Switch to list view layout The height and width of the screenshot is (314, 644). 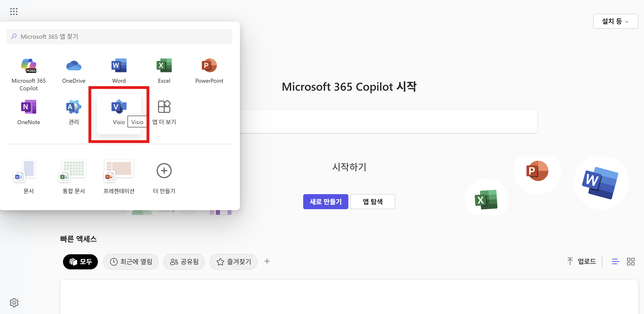[615, 262]
